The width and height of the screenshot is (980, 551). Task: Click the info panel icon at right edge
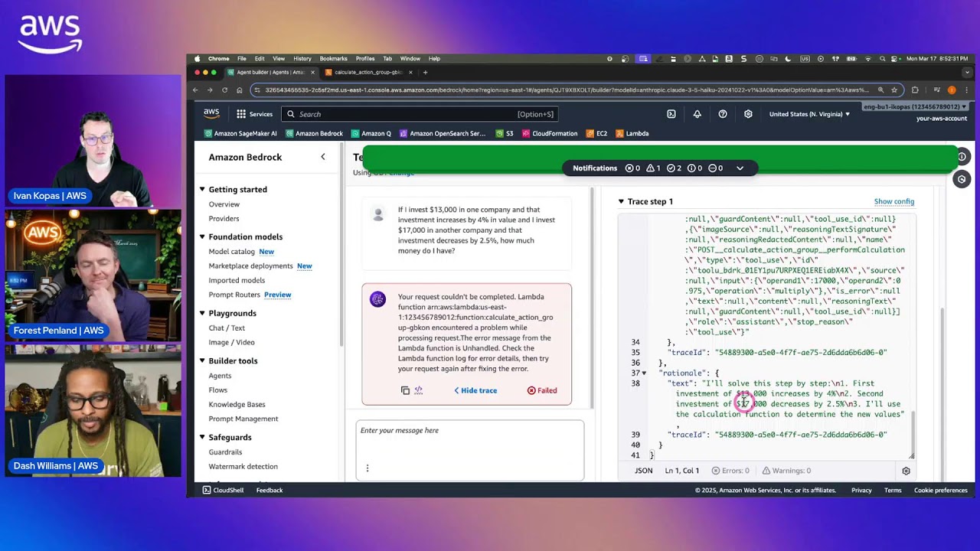point(962,156)
